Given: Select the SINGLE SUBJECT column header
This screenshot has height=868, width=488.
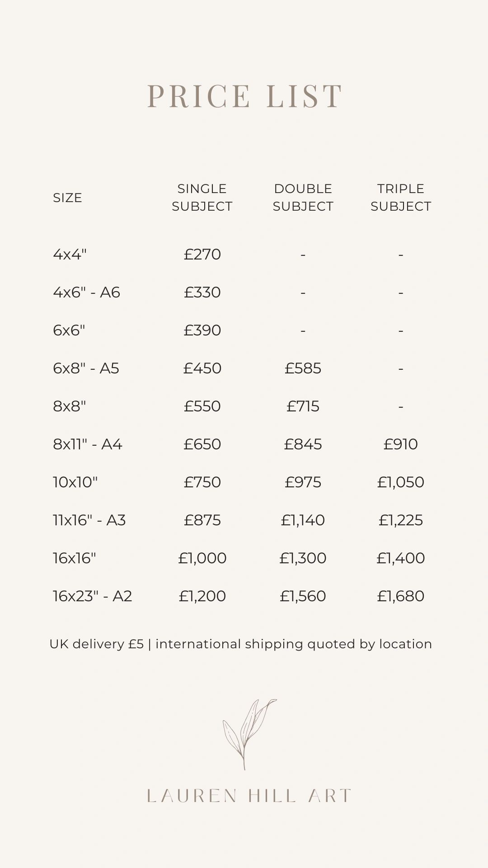Looking at the screenshot, I should 202,197.
